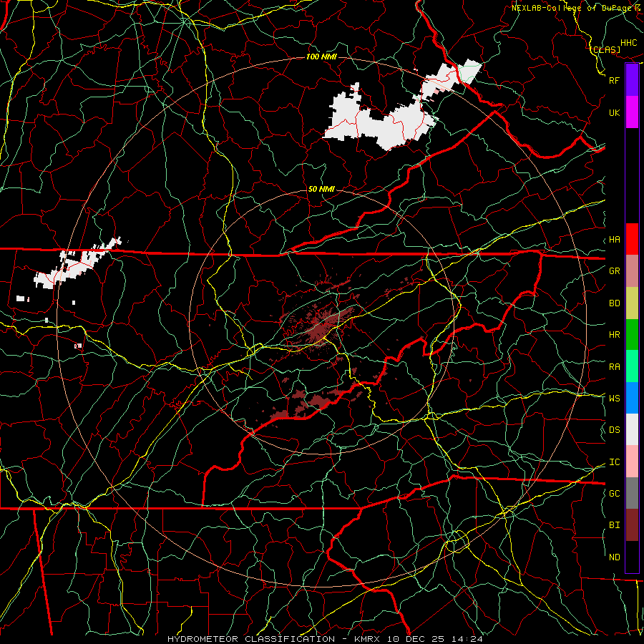Click the ND legend label

615,557
